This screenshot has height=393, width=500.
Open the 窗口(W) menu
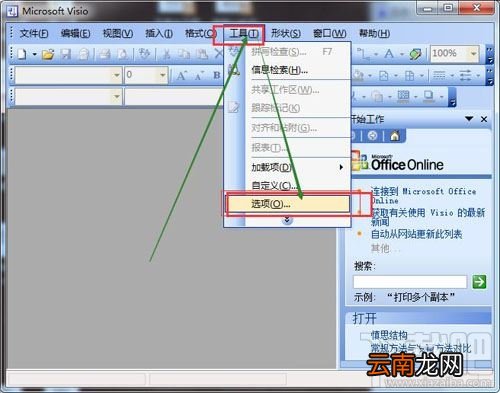point(330,33)
